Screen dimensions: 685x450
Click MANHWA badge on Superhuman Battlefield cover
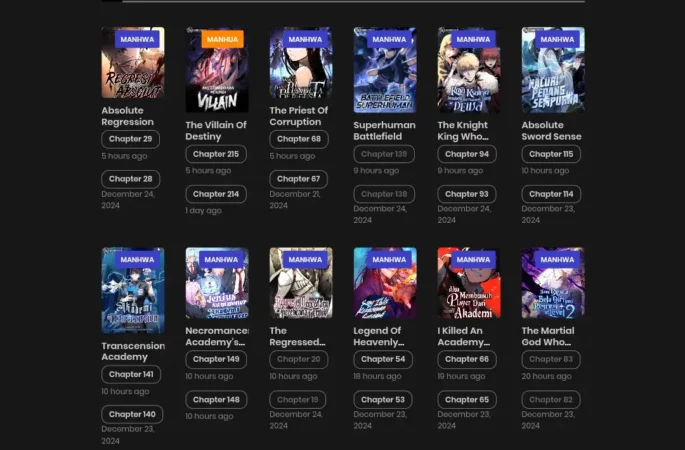coord(389,39)
